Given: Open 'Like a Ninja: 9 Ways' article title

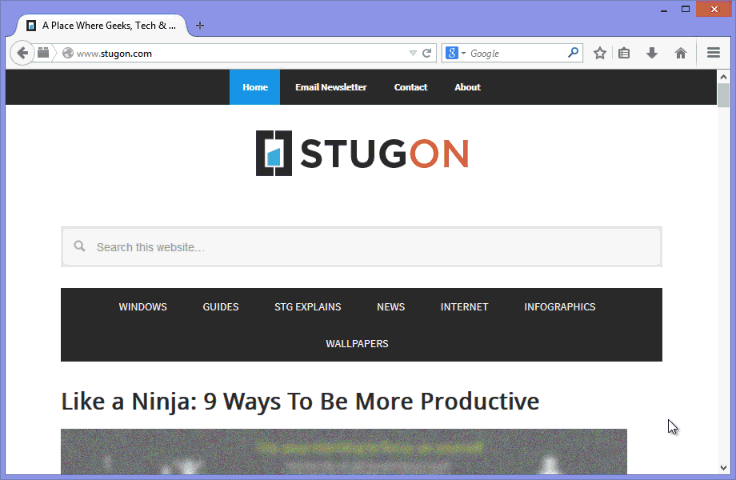Looking at the screenshot, I should 300,402.
